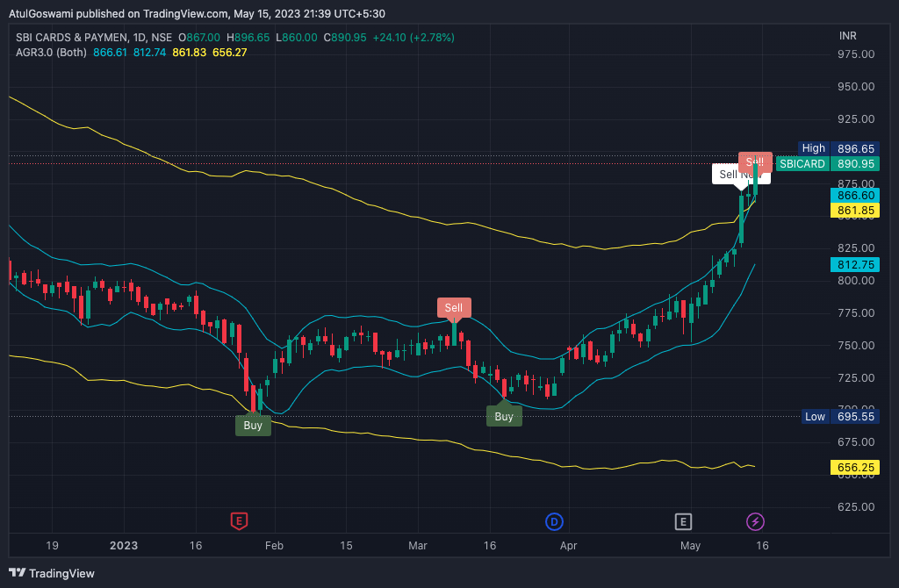899x588 pixels.
Task: Click the Apr date axis label
Action: coord(568,546)
